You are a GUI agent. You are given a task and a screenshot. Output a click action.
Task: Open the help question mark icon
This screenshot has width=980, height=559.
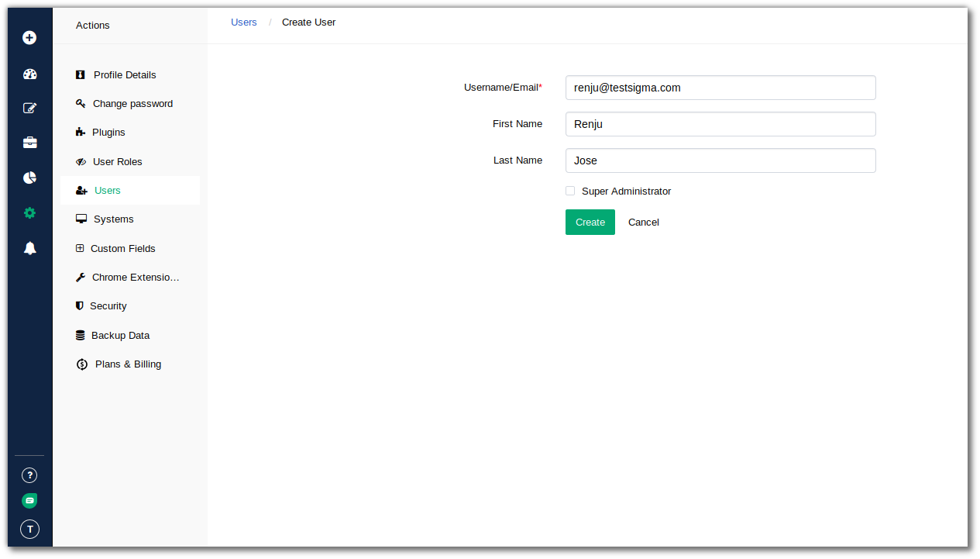29,475
